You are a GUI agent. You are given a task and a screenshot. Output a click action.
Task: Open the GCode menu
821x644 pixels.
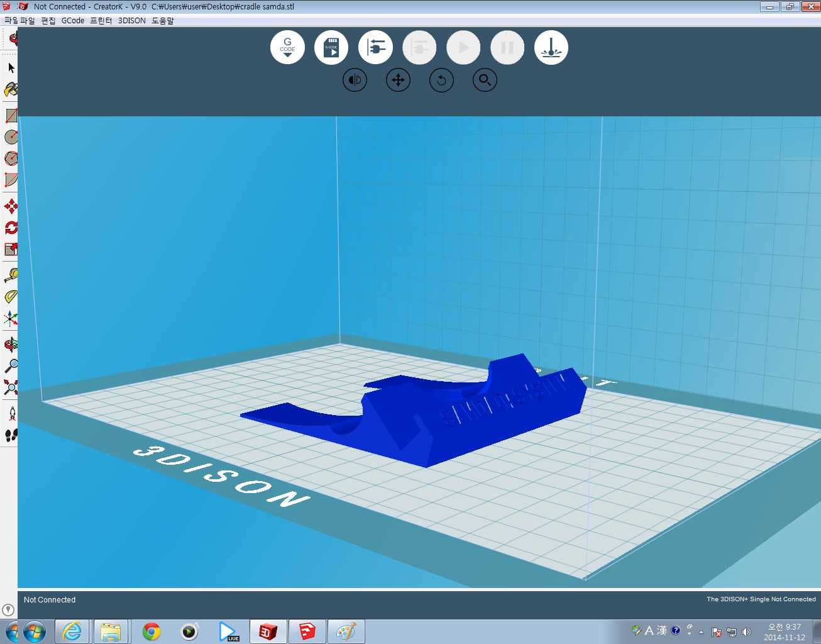(x=73, y=21)
